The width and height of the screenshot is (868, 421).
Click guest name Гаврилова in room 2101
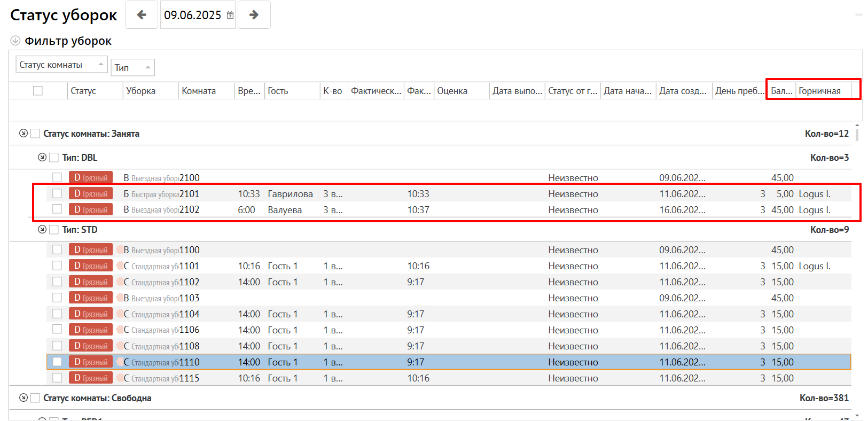290,194
